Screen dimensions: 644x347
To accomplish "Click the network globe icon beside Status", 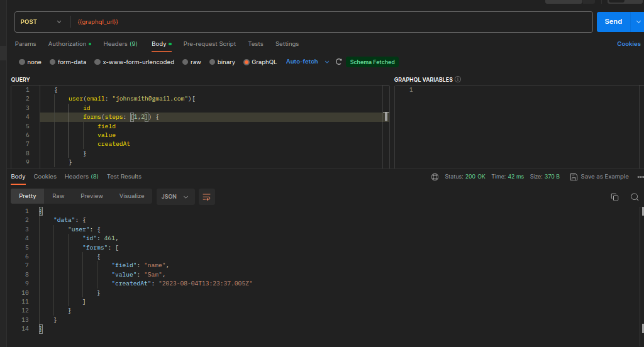I will click(x=435, y=177).
